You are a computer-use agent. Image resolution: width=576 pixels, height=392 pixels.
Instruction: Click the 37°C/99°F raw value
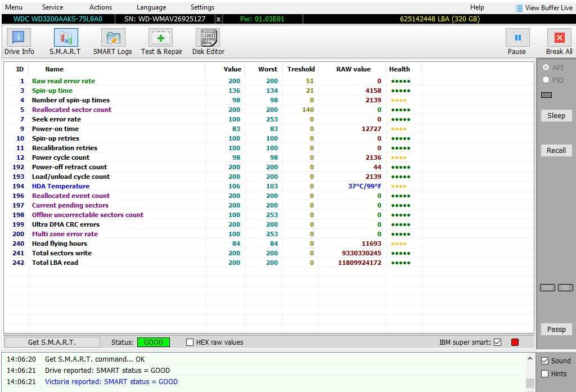[364, 186]
